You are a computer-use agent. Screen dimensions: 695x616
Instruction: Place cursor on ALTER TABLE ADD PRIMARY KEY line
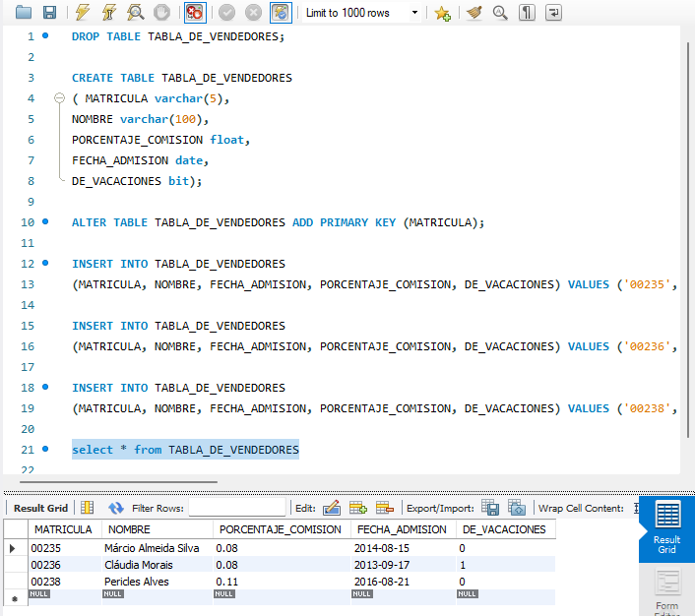point(278,222)
